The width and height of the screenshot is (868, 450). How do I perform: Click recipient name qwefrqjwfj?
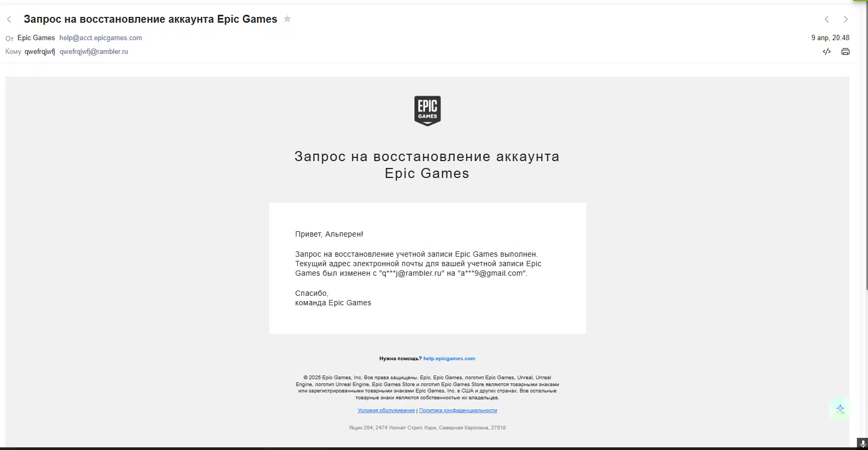40,52
